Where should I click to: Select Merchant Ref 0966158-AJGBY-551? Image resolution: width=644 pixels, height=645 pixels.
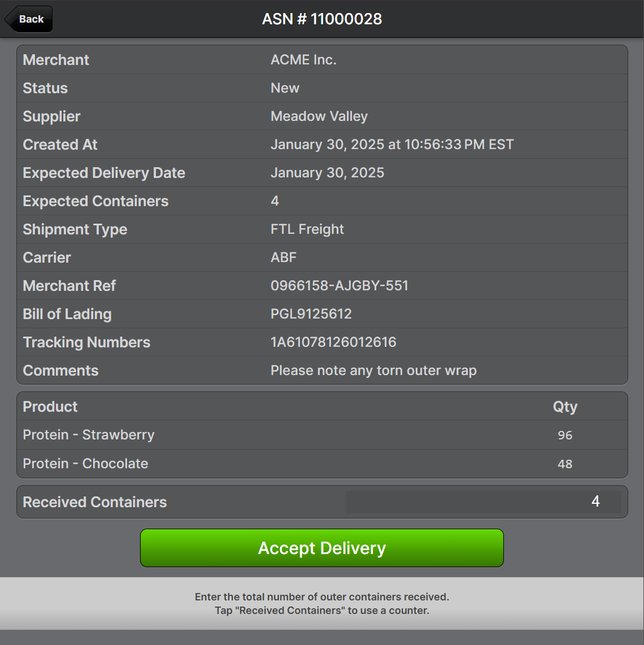(x=340, y=286)
